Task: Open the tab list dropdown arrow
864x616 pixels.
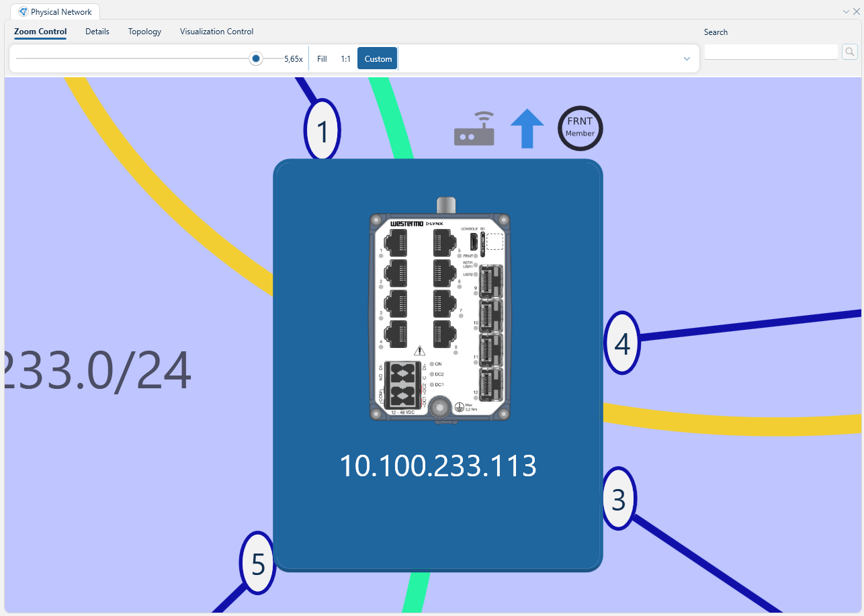Action: (x=846, y=11)
